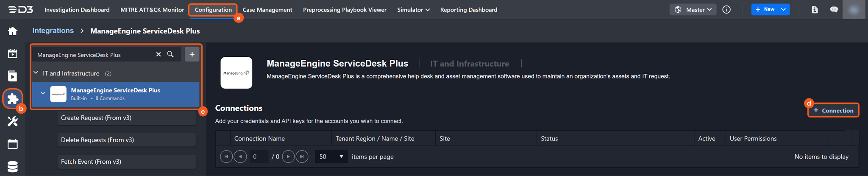Open the chat bubble icon in top bar

point(834,9)
